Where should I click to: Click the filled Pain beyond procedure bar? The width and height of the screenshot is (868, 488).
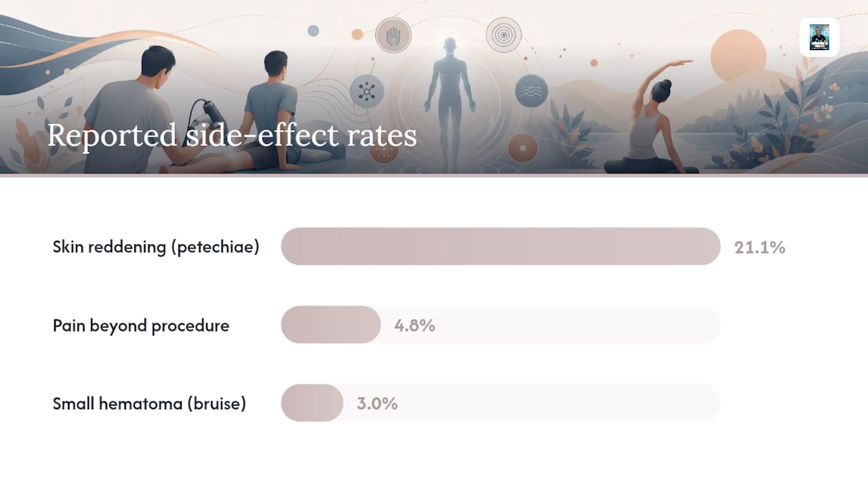tap(331, 325)
